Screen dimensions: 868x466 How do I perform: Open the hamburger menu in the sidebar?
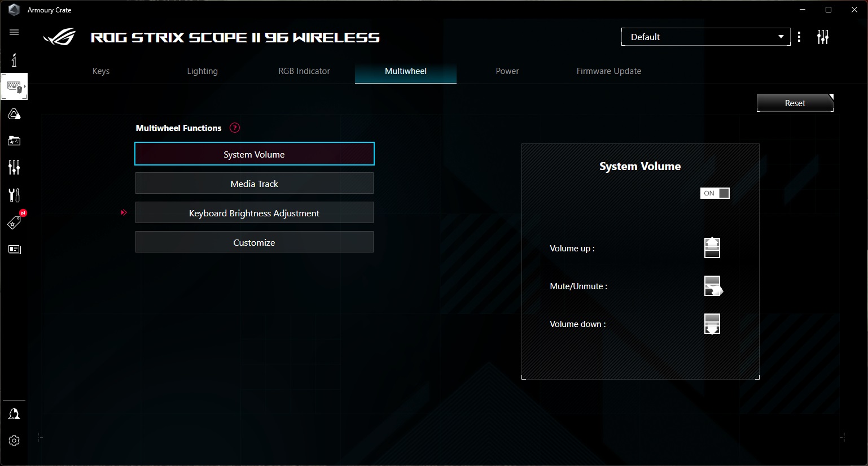[x=14, y=32]
